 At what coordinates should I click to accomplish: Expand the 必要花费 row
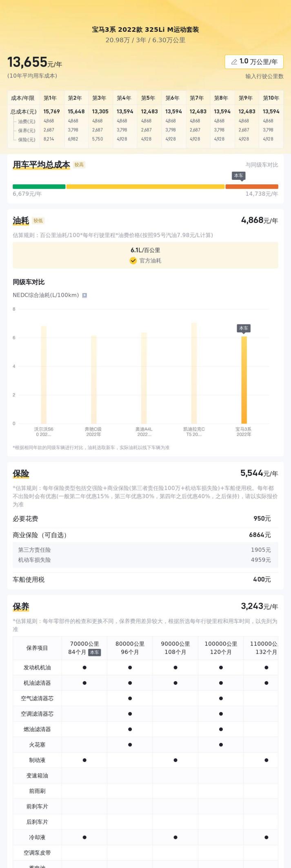pyautogui.click(x=145, y=519)
